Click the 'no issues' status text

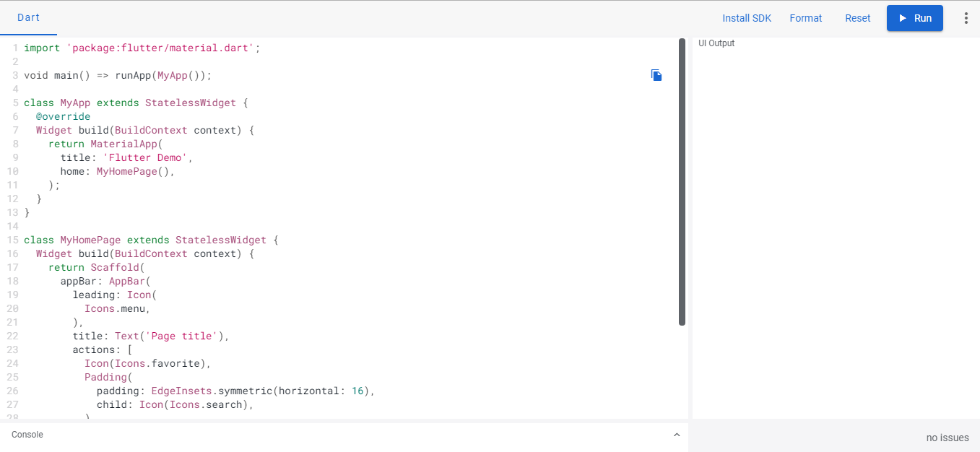coord(948,438)
